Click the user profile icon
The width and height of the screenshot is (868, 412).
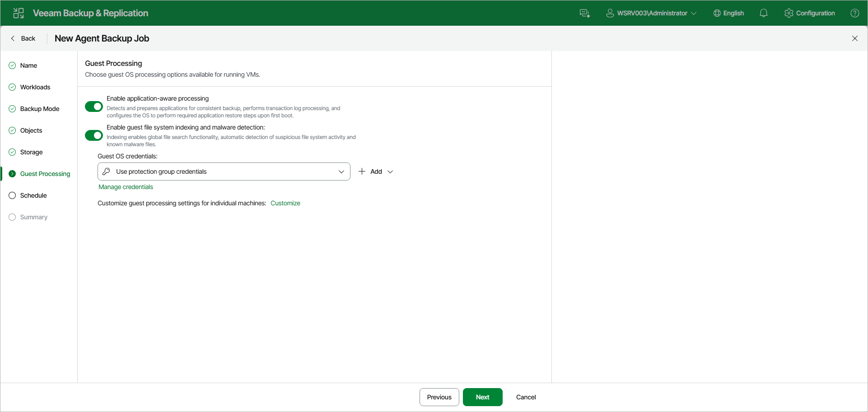click(610, 13)
